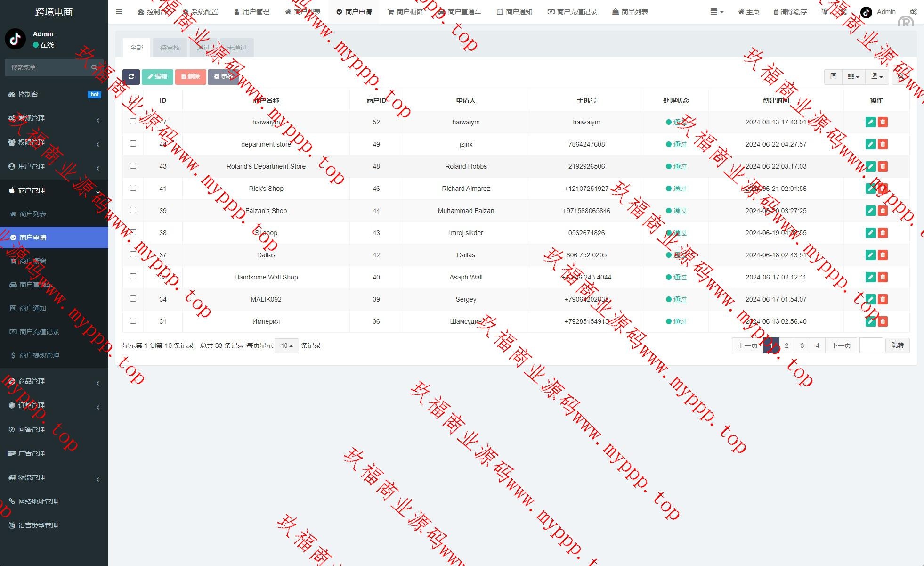Switch the table to card view using the list toggle icon
924x566 pixels.
coord(833,76)
